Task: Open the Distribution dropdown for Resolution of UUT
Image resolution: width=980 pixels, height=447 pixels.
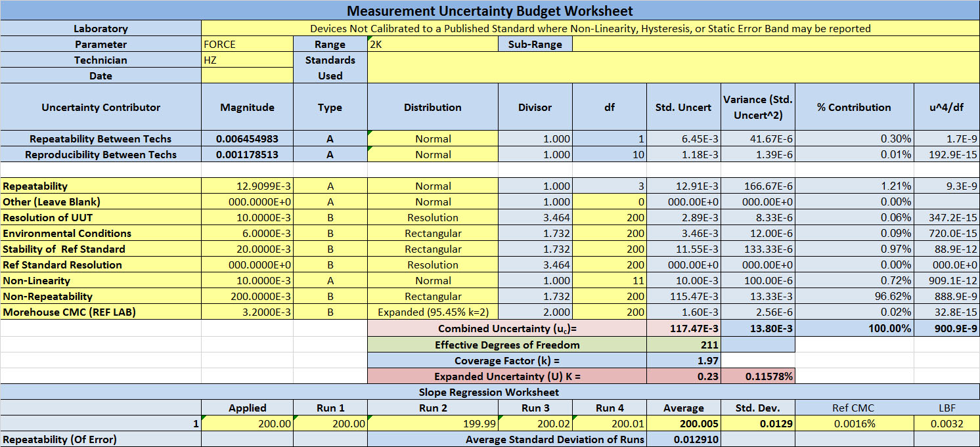Action: click(433, 217)
